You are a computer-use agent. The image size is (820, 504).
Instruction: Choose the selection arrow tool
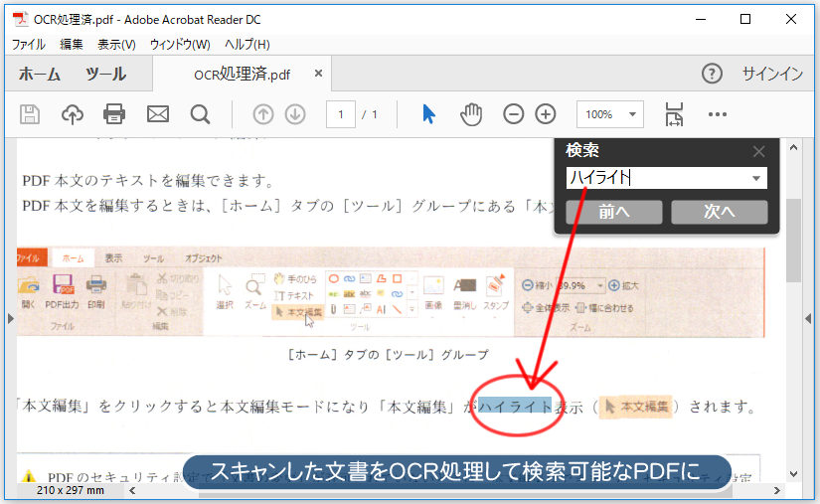coord(428,114)
